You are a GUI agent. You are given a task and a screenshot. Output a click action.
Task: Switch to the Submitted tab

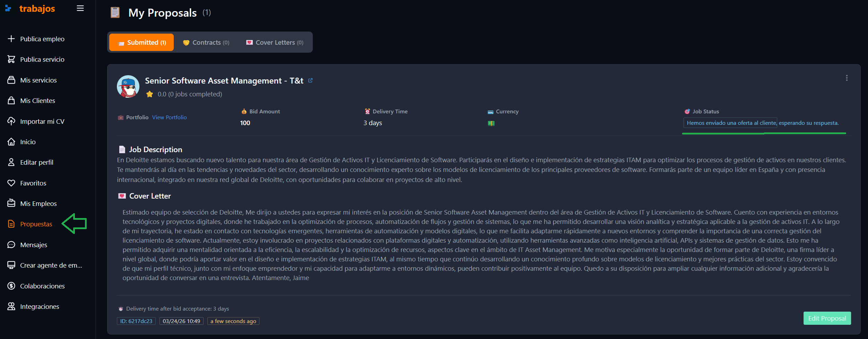click(141, 42)
